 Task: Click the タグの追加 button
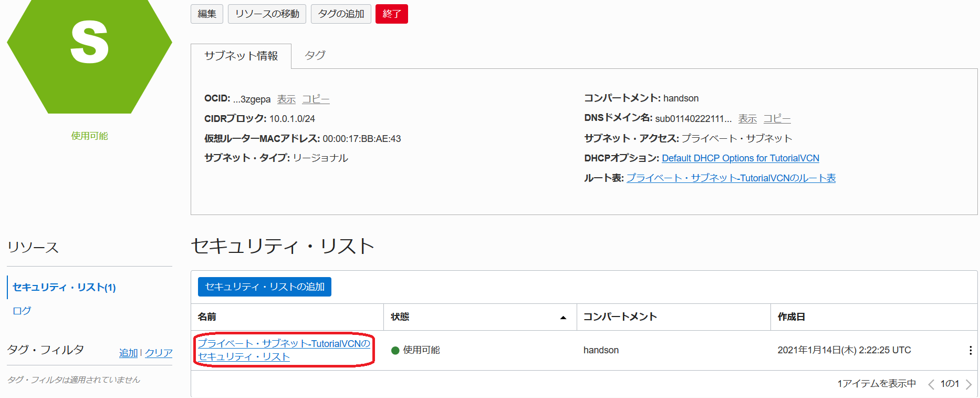[x=341, y=14]
